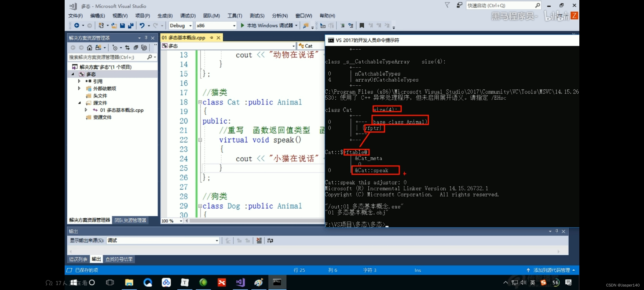Open Visual Studio from the taskbar

click(240, 282)
